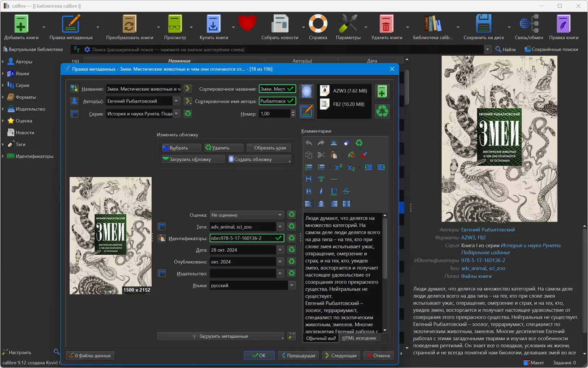This screenshot has height=368, width=588.
Task: Expand the Издательство node in the tag browser
Action: [x=3, y=109]
